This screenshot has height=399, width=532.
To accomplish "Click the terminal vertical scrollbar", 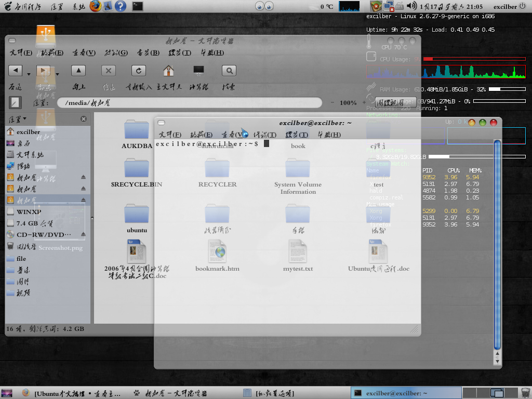I will (x=497, y=245).
